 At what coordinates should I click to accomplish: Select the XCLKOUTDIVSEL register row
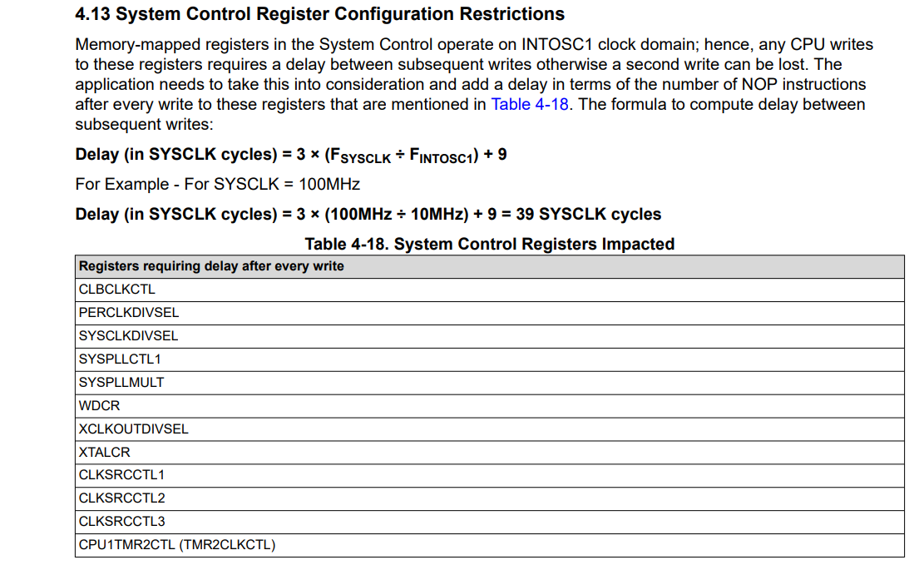(x=134, y=429)
